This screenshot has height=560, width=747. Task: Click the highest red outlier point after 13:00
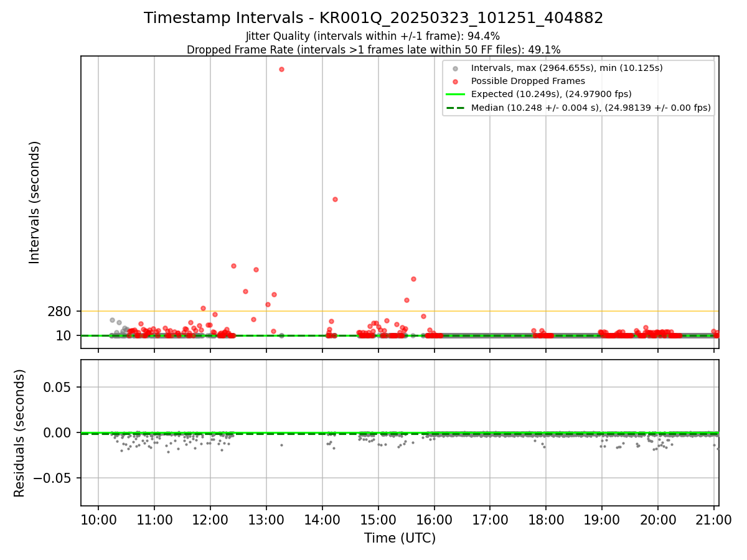(282, 69)
